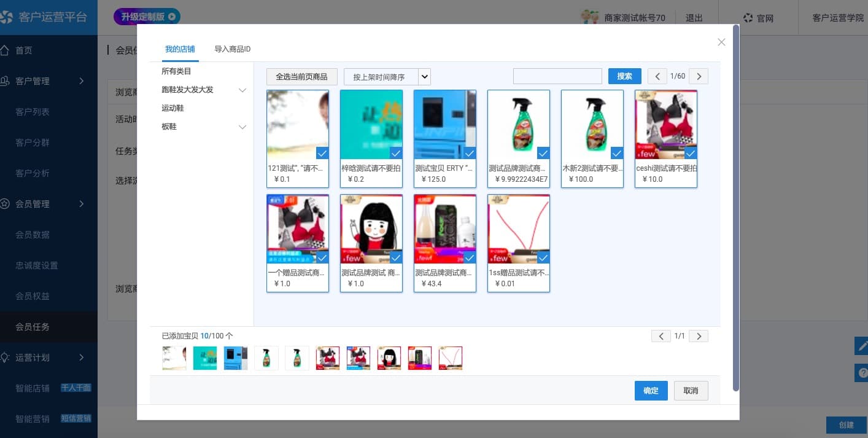
Task: Expand the 板鞋 category chevron
Action: 242,127
